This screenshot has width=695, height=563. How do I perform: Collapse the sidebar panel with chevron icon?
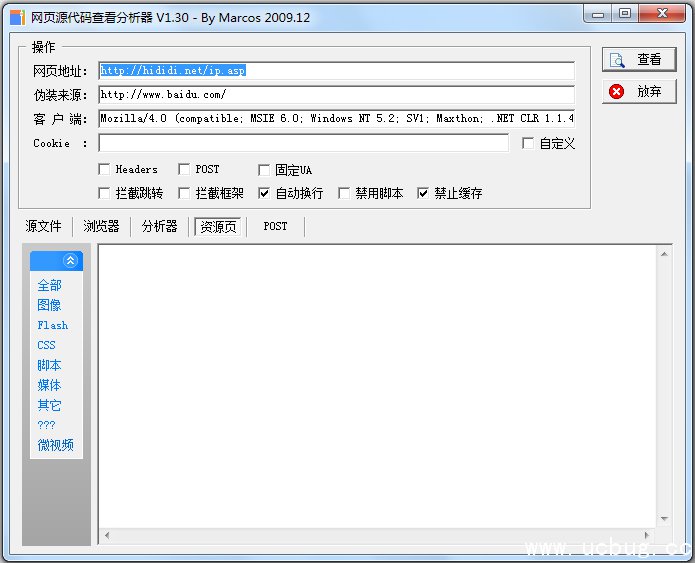click(x=70, y=261)
